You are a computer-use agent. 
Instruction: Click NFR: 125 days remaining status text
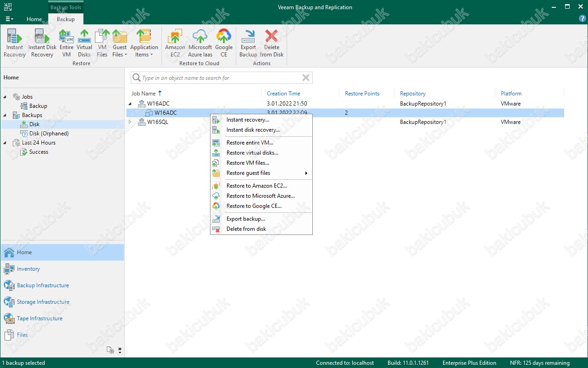540,363
